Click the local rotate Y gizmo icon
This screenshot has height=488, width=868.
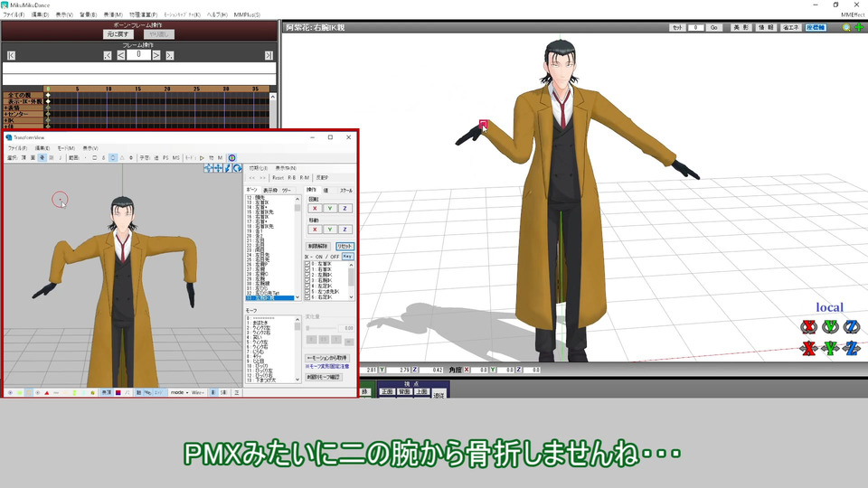point(830,326)
